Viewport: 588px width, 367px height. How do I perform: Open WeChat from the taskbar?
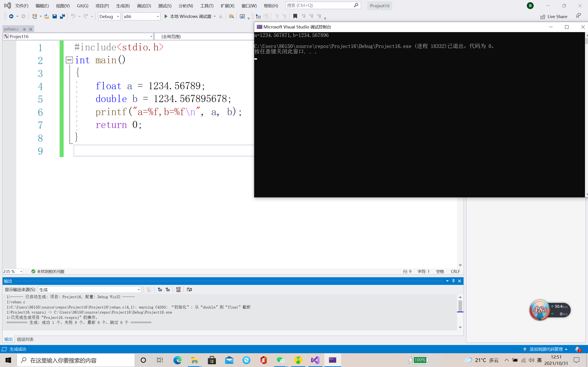tap(281, 360)
